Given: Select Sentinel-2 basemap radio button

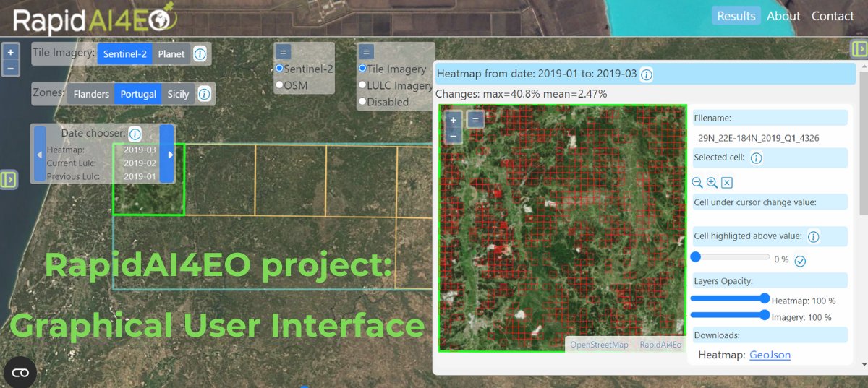Looking at the screenshot, I should coord(279,69).
